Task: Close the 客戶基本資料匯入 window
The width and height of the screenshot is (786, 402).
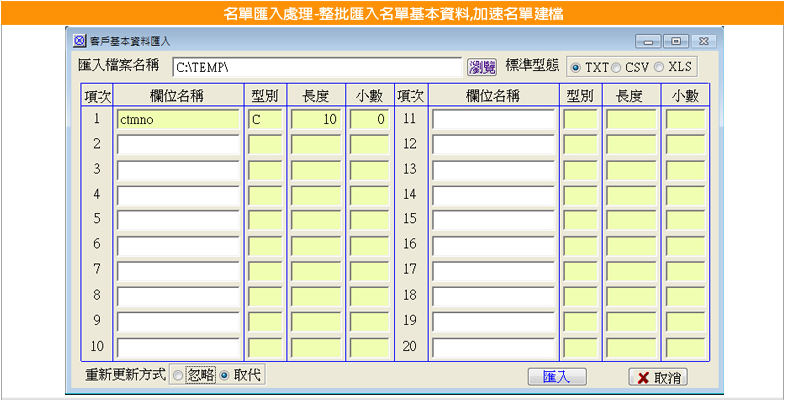Action: (704, 41)
